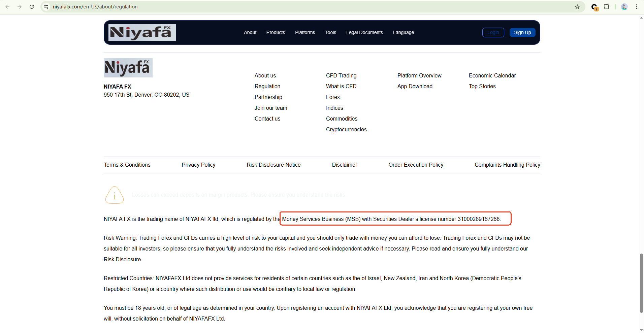Reload the page with refresh icon
Screen dimensions: 644x333
click(32, 7)
